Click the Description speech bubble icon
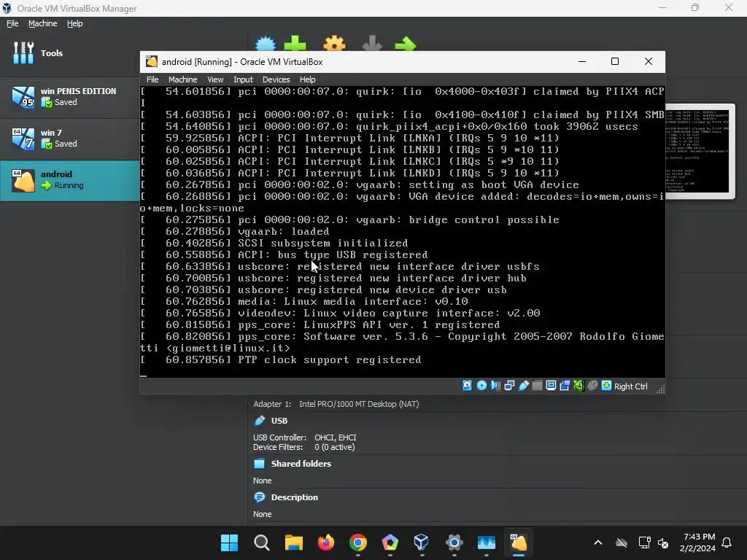This screenshot has width=747, height=560. 260,497
